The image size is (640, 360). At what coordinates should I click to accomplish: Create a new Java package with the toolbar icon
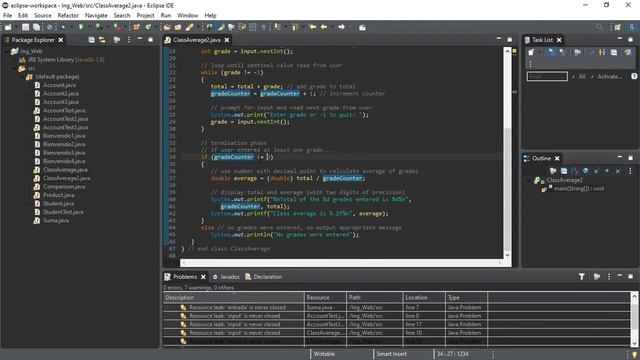tap(136, 27)
